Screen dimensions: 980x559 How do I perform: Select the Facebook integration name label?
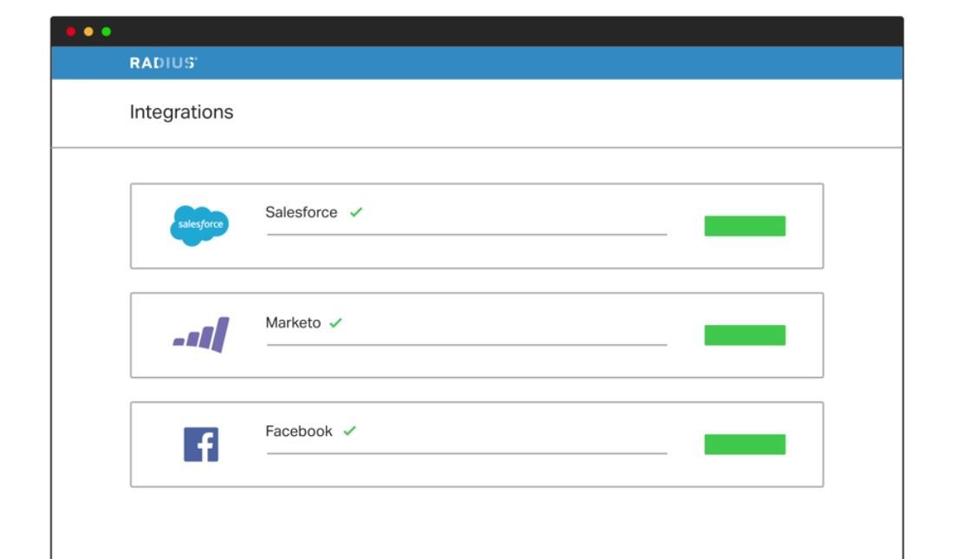[298, 432]
